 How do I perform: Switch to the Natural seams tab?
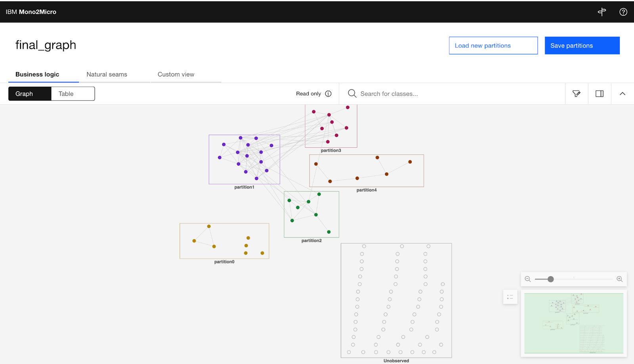tap(107, 74)
